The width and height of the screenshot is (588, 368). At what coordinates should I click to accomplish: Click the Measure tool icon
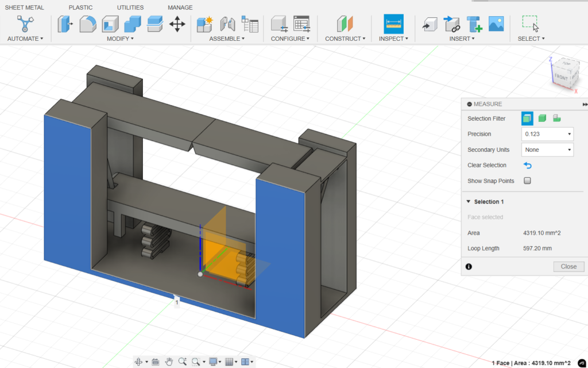(x=394, y=24)
